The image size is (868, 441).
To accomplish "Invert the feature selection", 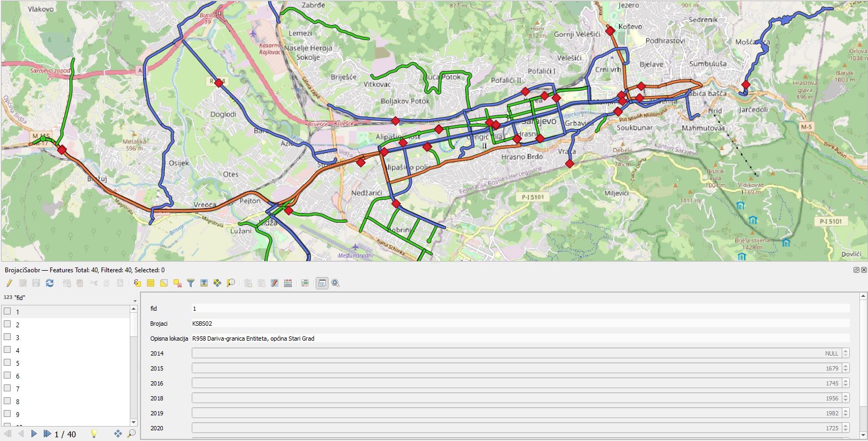I will click(164, 283).
